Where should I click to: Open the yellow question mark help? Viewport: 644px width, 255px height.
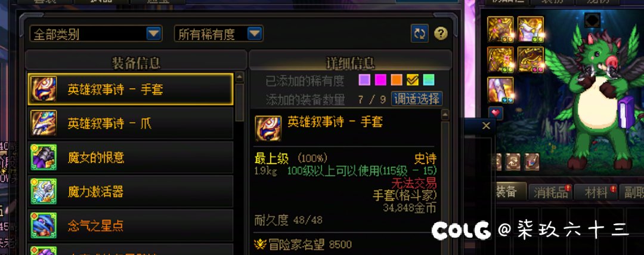coord(441,33)
